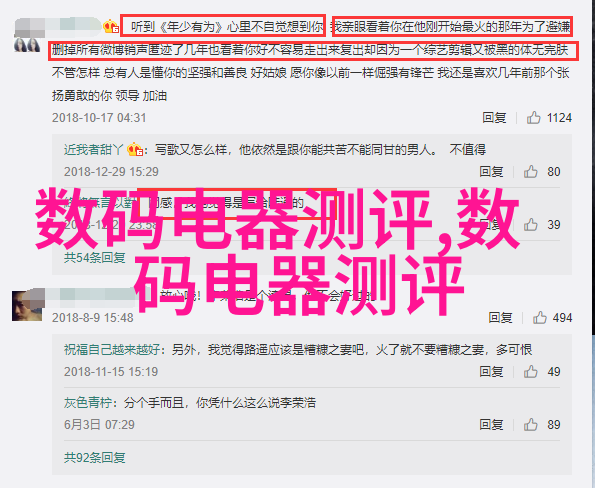The height and width of the screenshot is (488, 595).
Task: Open 祝福自己越来越好 user profile
Action: pyautogui.click(x=112, y=349)
